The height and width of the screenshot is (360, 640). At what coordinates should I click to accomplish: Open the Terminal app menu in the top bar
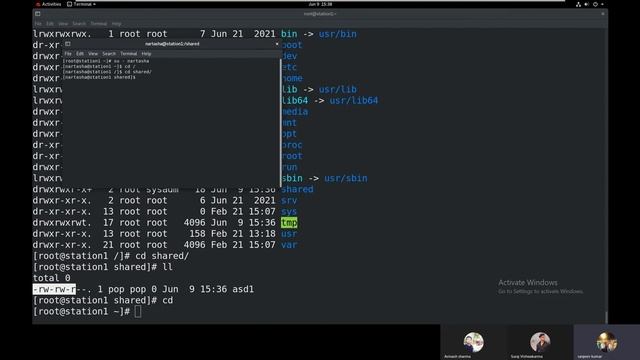coord(82,4)
